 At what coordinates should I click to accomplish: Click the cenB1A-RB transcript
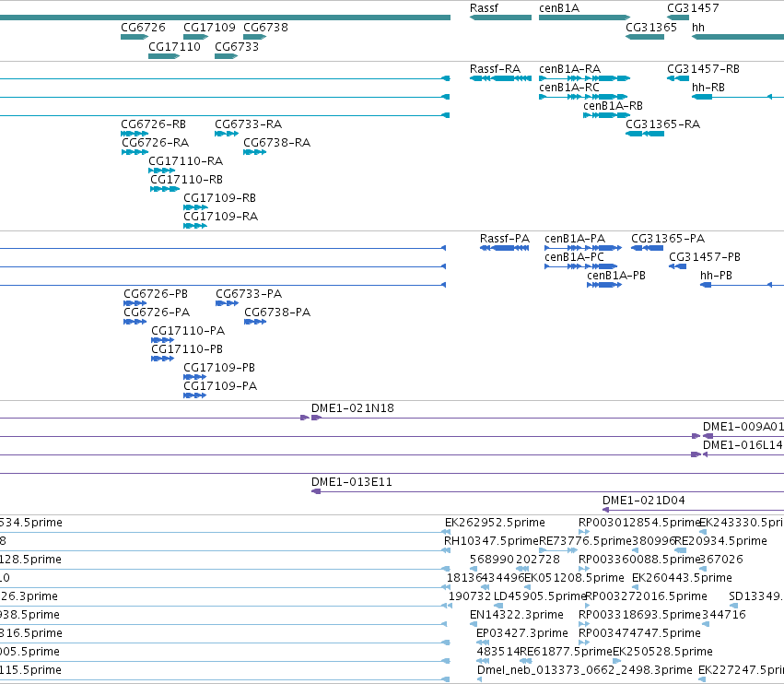click(606, 115)
